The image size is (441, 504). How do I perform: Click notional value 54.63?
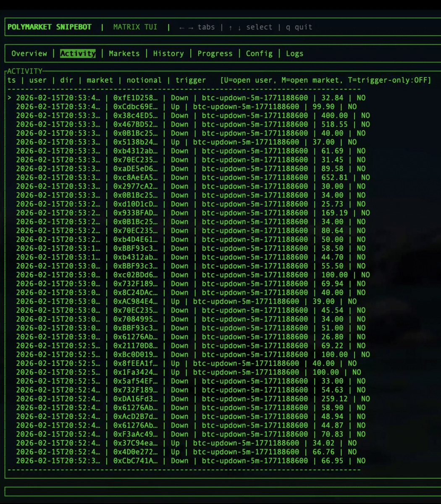[332, 390]
